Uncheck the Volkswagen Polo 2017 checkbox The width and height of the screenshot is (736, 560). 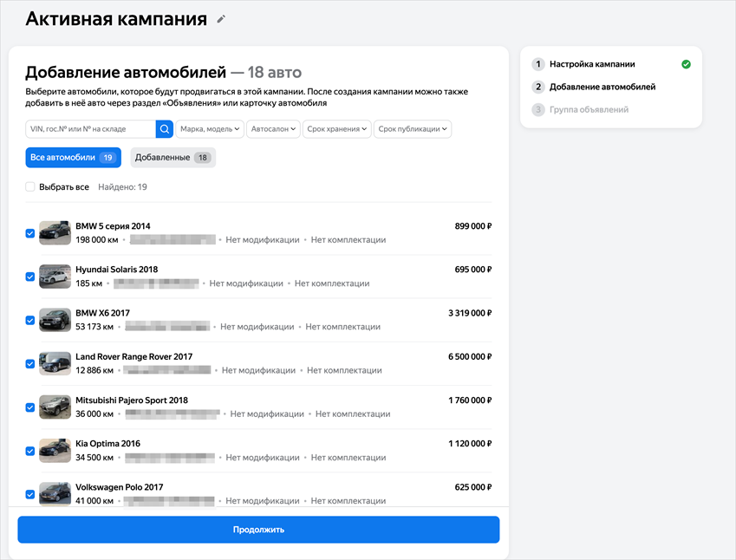pos(30,494)
